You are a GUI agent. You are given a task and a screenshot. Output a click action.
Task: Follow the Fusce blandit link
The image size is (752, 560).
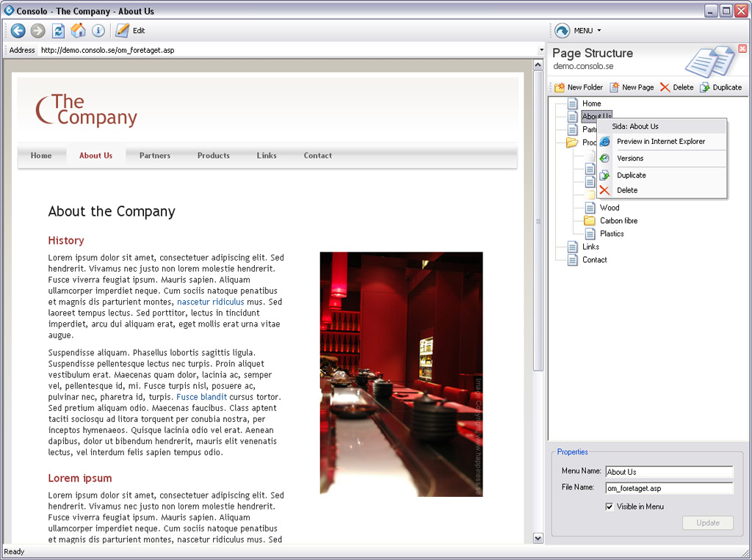pos(201,397)
